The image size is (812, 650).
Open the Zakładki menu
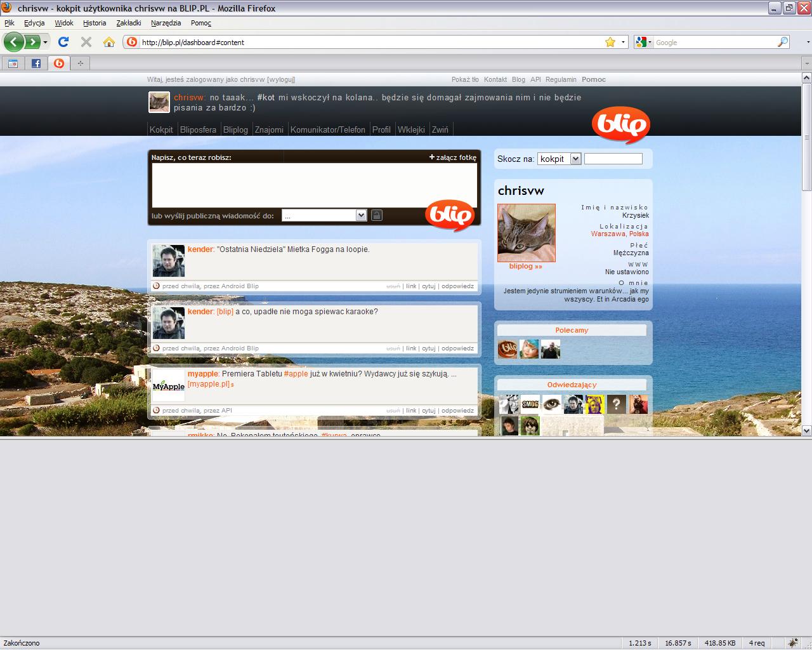pos(129,23)
